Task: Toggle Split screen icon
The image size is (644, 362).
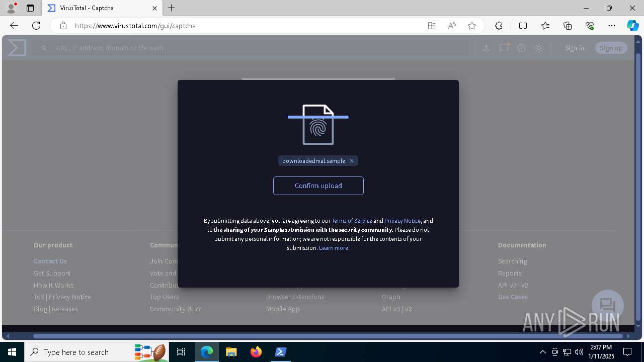Action: (523, 26)
